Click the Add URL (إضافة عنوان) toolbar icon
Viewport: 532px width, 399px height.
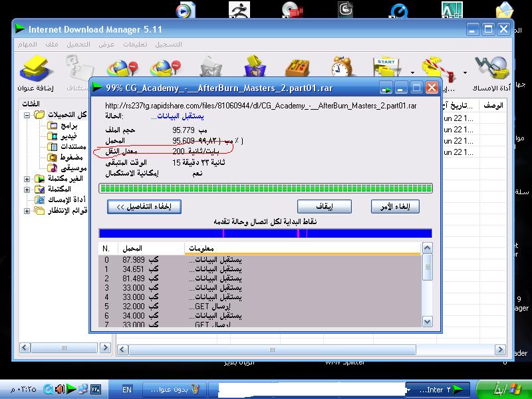[x=36, y=69]
